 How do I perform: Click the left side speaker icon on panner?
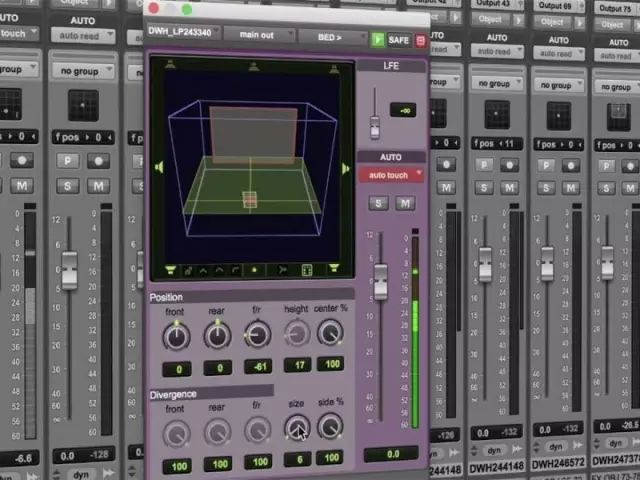[x=157, y=168]
